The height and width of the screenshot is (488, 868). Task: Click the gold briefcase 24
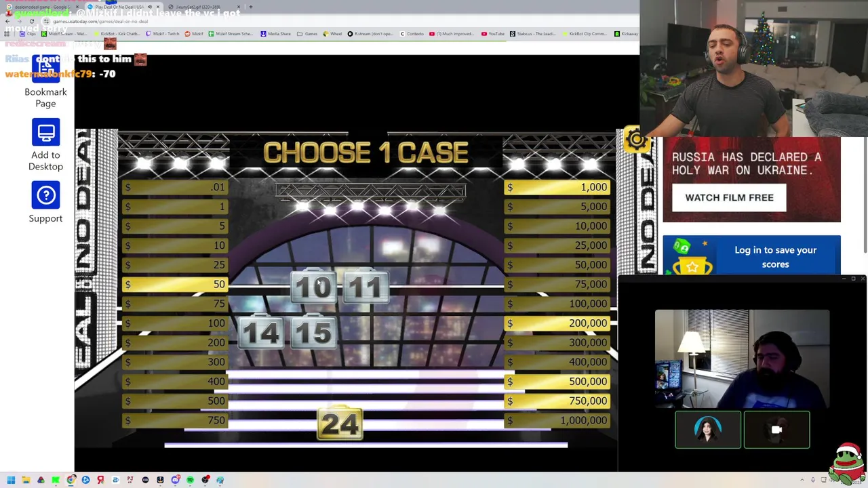340,424
